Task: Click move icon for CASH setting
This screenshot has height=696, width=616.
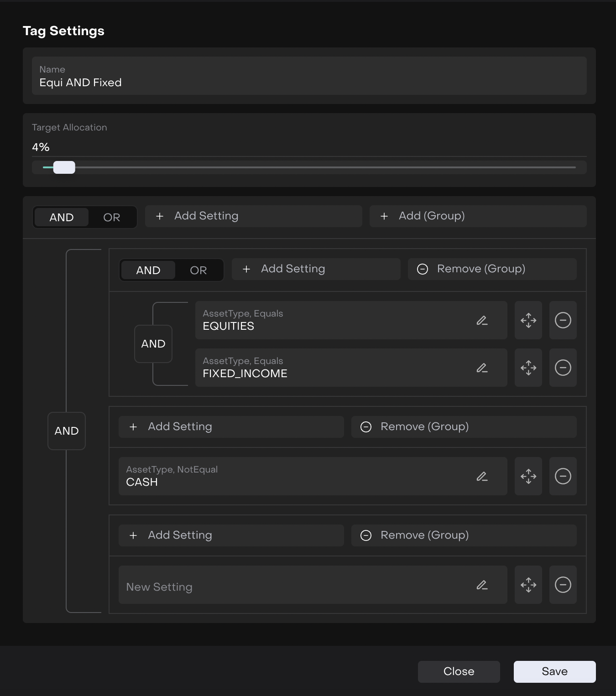Action: point(528,477)
